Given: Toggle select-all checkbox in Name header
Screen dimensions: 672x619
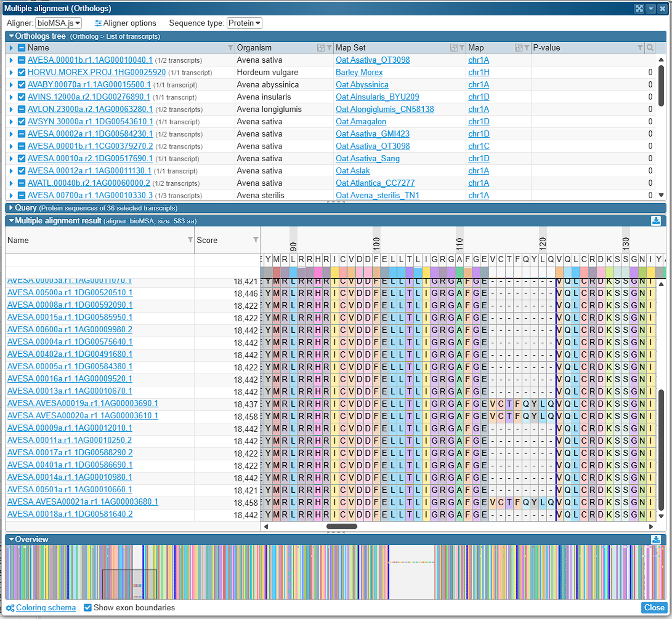Looking at the screenshot, I should pyautogui.click(x=22, y=48).
